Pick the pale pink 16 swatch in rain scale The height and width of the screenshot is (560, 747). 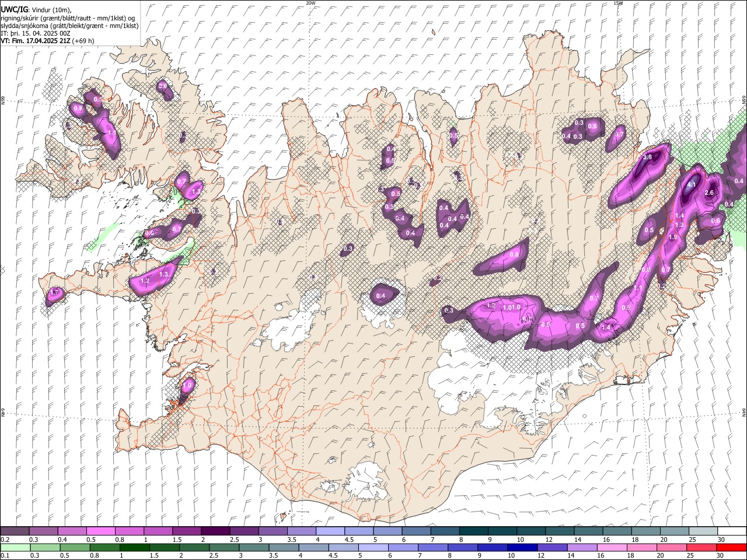point(612,548)
